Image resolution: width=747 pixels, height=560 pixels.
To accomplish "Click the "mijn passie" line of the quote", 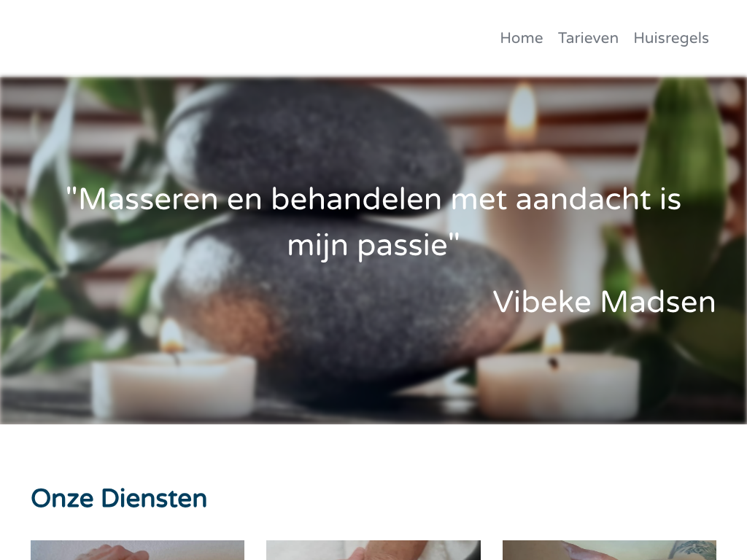I will (373, 245).
